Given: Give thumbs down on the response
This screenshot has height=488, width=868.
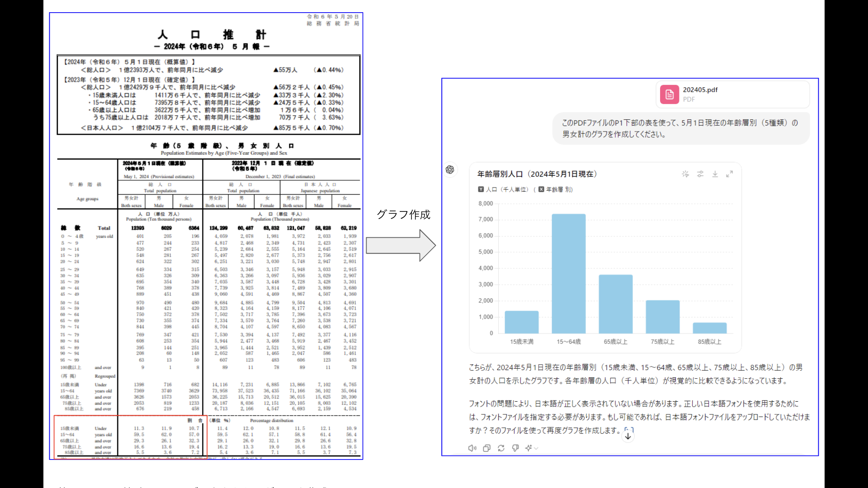Looking at the screenshot, I should click(x=515, y=448).
